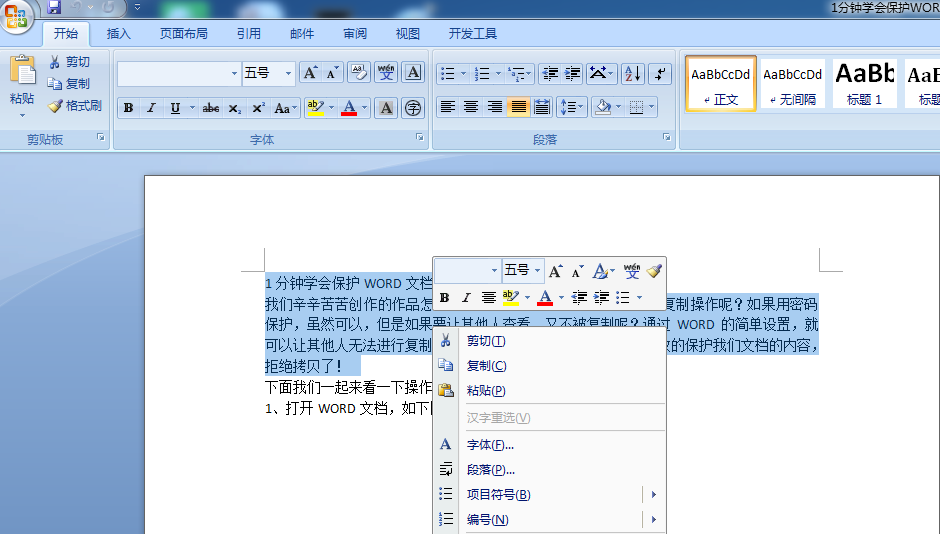Apply subscript formatting
The image size is (940, 534).
pos(234,108)
